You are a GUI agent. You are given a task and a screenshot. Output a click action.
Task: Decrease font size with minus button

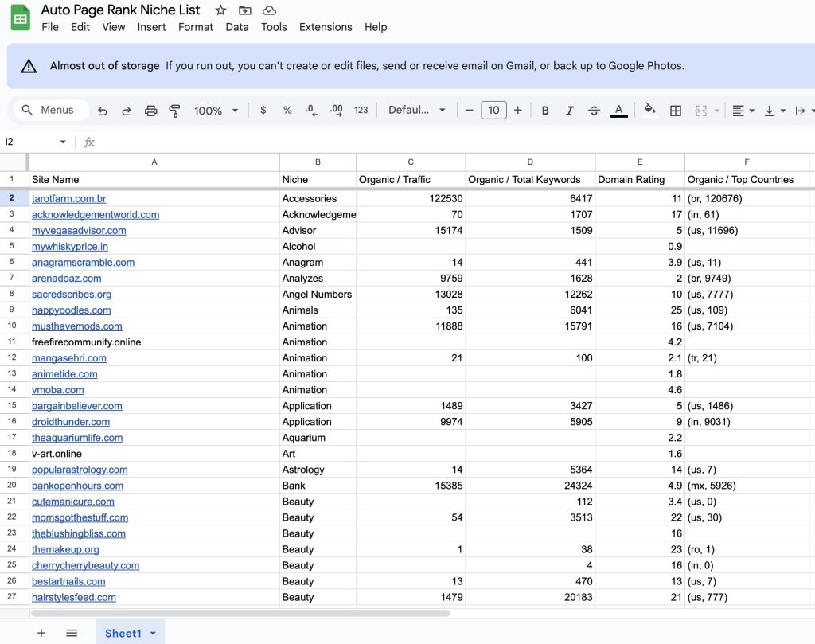[x=469, y=110]
